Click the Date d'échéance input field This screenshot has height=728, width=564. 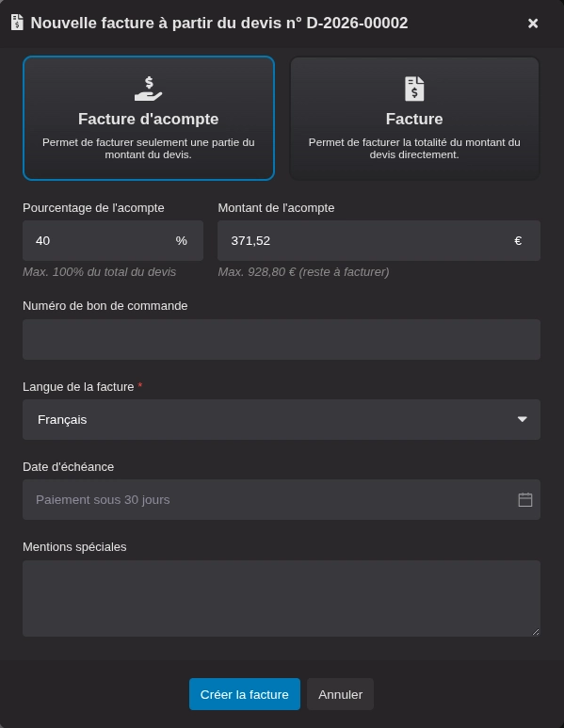pyautogui.click(x=282, y=499)
